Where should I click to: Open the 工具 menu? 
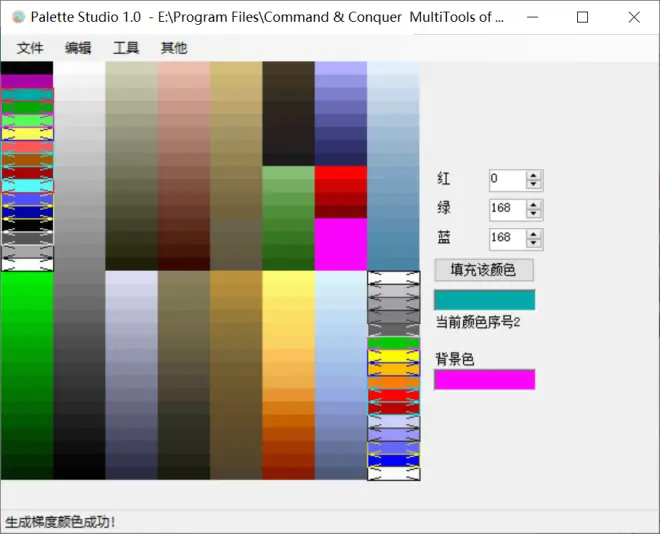click(x=126, y=48)
